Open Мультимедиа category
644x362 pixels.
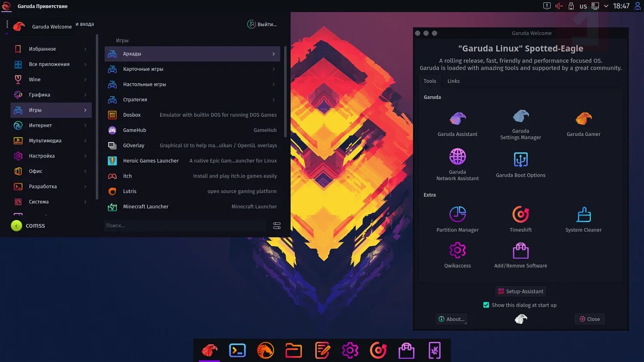51,141
